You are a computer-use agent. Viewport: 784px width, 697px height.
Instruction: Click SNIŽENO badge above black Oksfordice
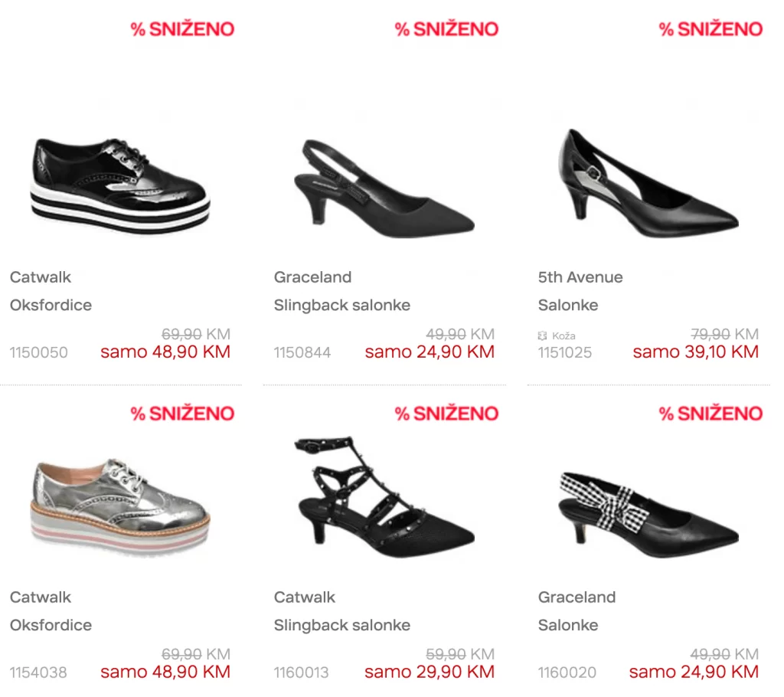click(182, 29)
